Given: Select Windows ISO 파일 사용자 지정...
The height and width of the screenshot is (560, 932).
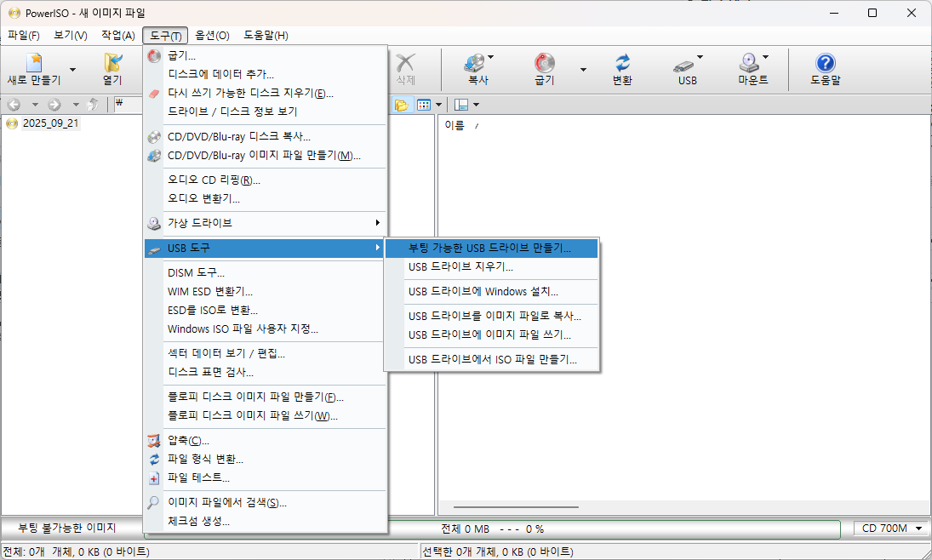Looking at the screenshot, I should click(265, 329).
